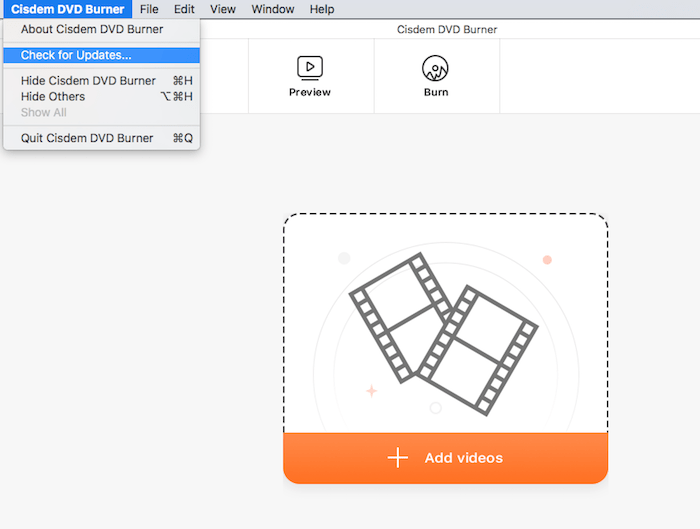Select Check for Updates... menu entry

[x=76, y=55]
